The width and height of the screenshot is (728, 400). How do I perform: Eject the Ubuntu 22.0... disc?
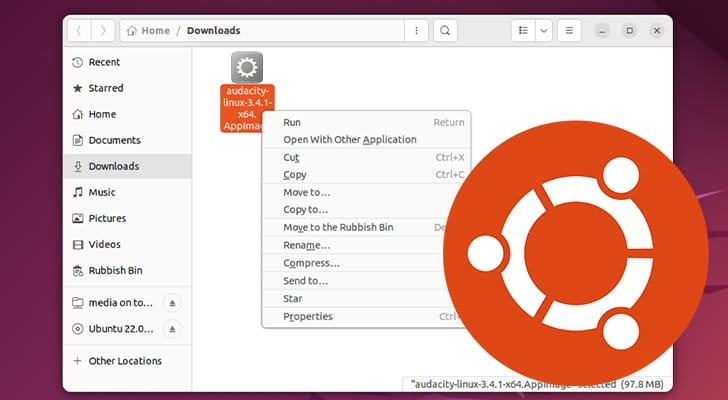pyautogui.click(x=172, y=329)
